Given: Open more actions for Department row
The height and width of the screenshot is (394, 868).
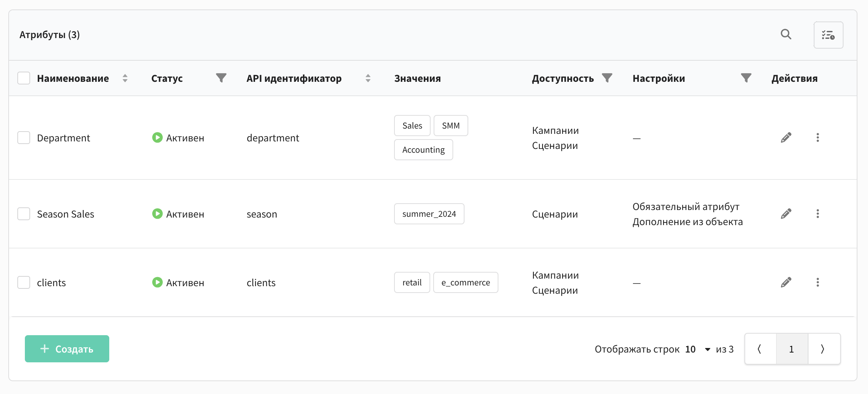Looking at the screenshot, I should [x=818, y=138].
